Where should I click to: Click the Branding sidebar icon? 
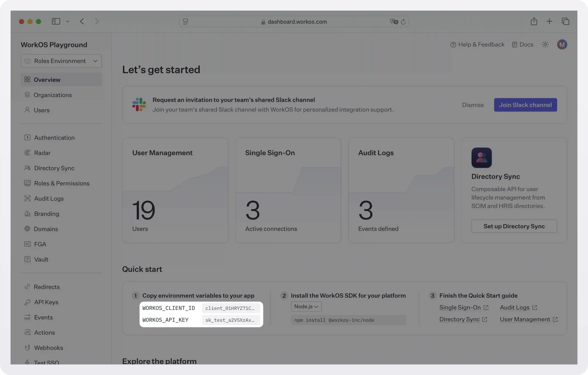point(27,214)
